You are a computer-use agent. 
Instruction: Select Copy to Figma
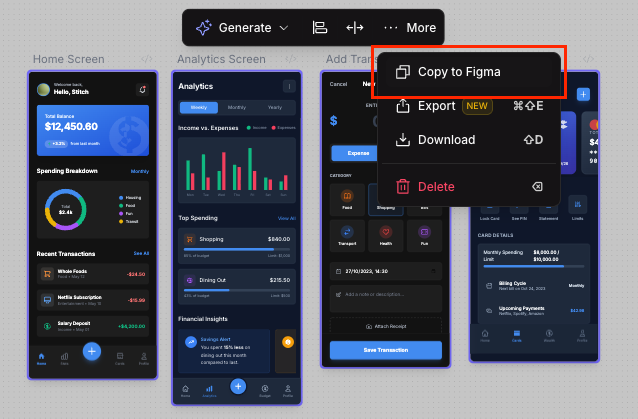tap(459, 72)
